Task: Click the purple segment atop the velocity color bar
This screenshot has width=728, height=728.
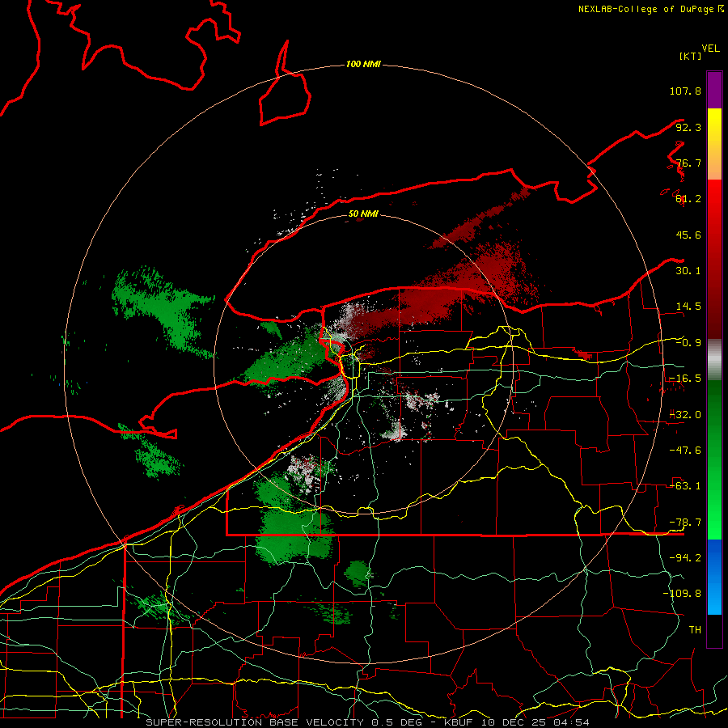Action: point(714,90)
